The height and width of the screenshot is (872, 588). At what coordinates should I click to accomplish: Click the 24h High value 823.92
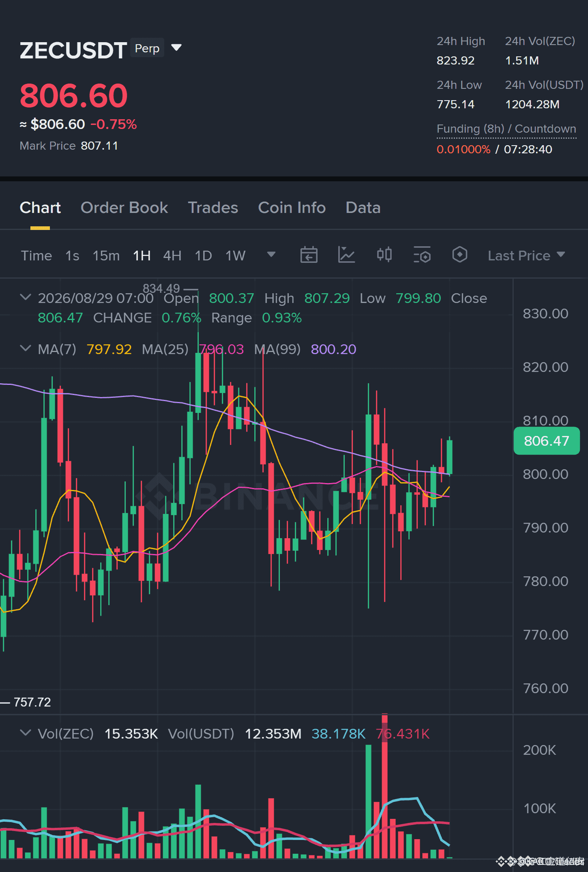point(455,61)
